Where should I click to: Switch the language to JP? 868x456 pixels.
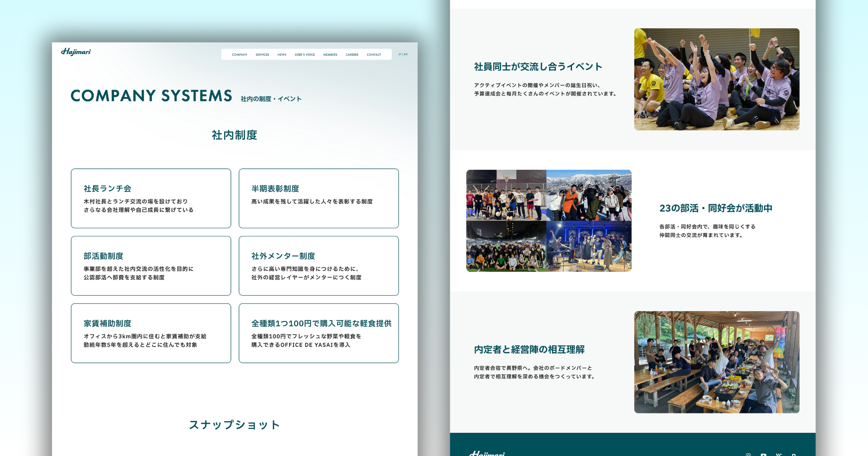(x=400, y=55)
